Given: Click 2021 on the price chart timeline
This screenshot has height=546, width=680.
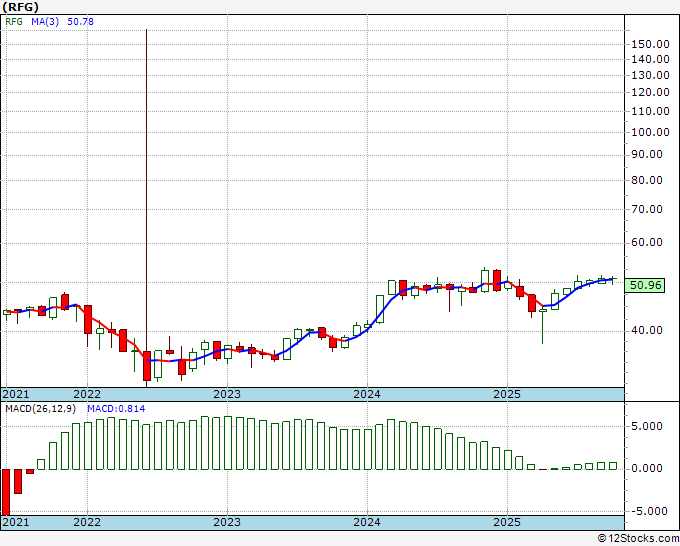Looking at the screenshot, I should (16, 394).
